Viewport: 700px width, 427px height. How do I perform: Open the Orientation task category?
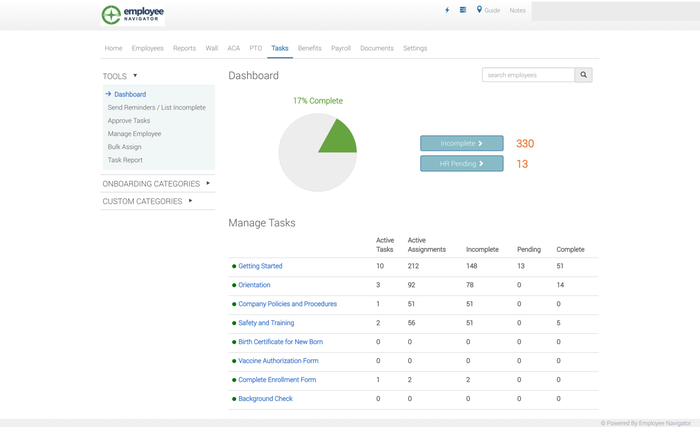point(254,285)
